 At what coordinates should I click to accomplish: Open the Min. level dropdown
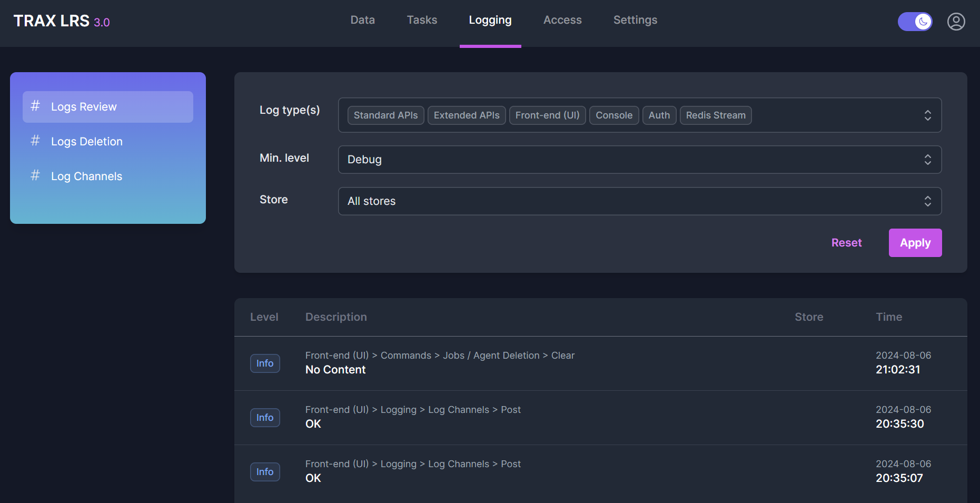pos(639,160)
